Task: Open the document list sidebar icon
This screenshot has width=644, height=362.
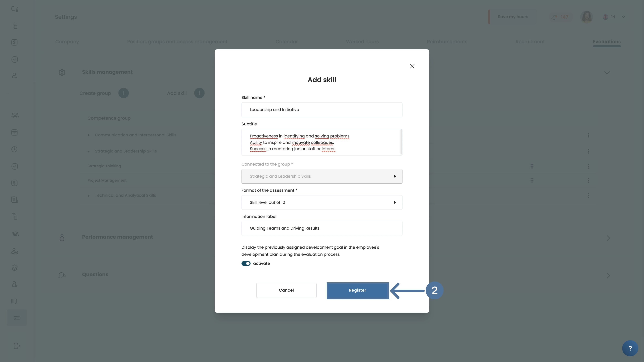Action: (14, 200)
